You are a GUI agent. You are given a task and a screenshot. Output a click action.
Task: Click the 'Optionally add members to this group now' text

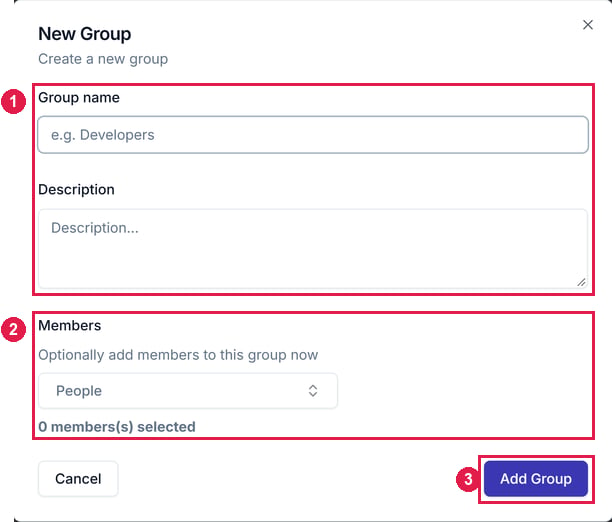[x=178, y=355]
